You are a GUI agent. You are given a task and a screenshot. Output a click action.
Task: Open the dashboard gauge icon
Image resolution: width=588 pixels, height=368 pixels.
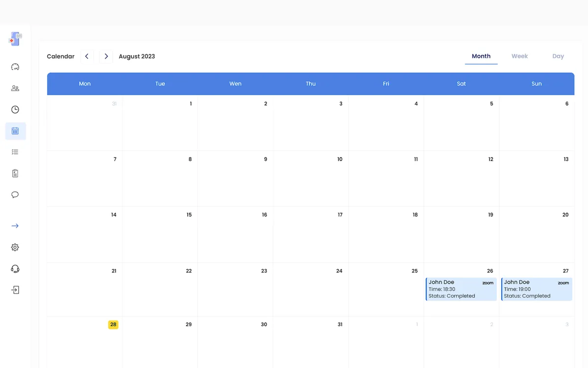tap(15, 67)
